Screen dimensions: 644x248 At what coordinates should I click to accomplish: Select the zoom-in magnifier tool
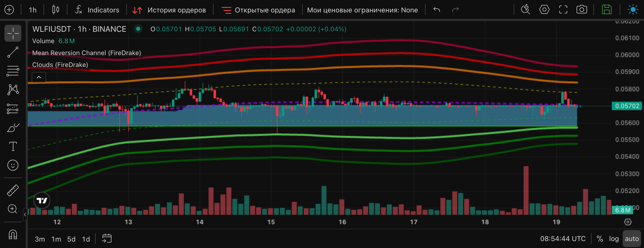pyautogui.click(x=13, y=209)
